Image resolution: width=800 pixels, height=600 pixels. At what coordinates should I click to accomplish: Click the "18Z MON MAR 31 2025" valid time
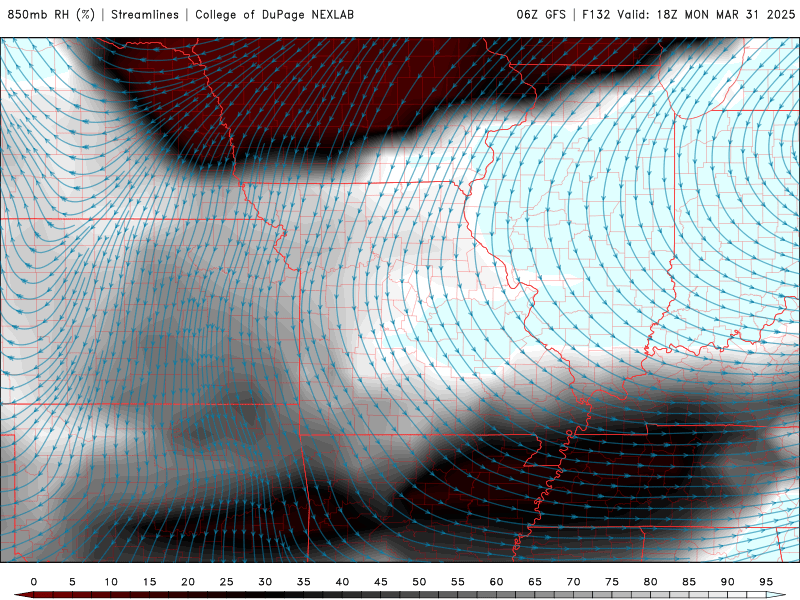pos(726,15)
